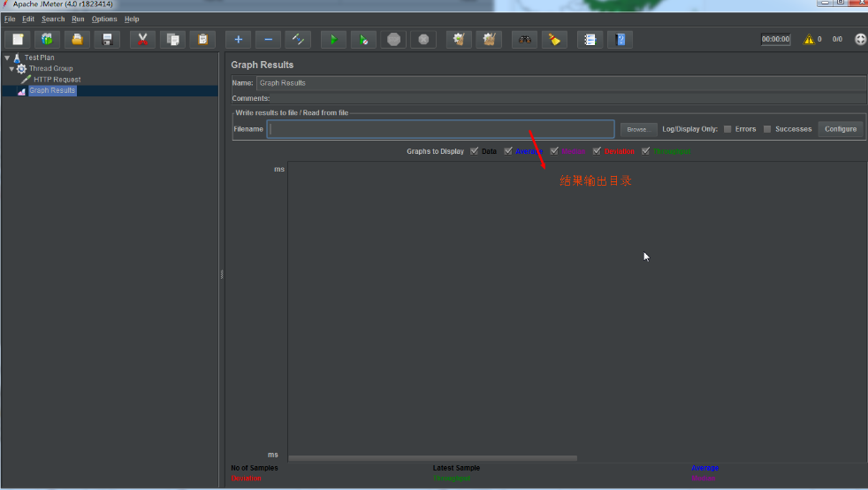Click the Graph Results listener icon
The height and width of the screenshot is (490, 868).
[x=21, y=91]
